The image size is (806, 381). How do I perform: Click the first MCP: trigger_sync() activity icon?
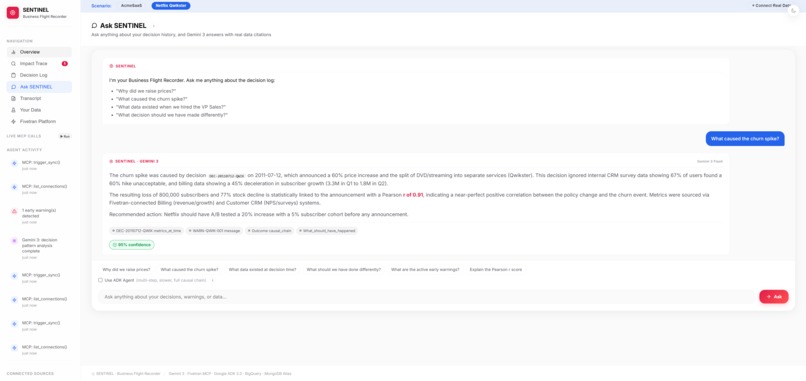pos(14,163)
